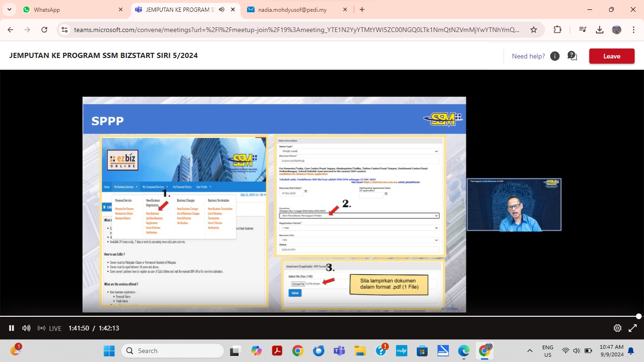Open the Chrome profile avatar
644x362 pixels.
coord(617,30)
